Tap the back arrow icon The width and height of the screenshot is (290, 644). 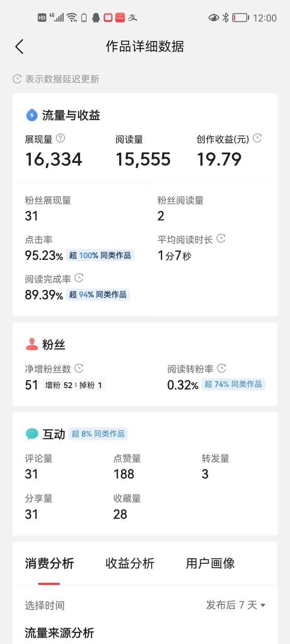(19, 47)
